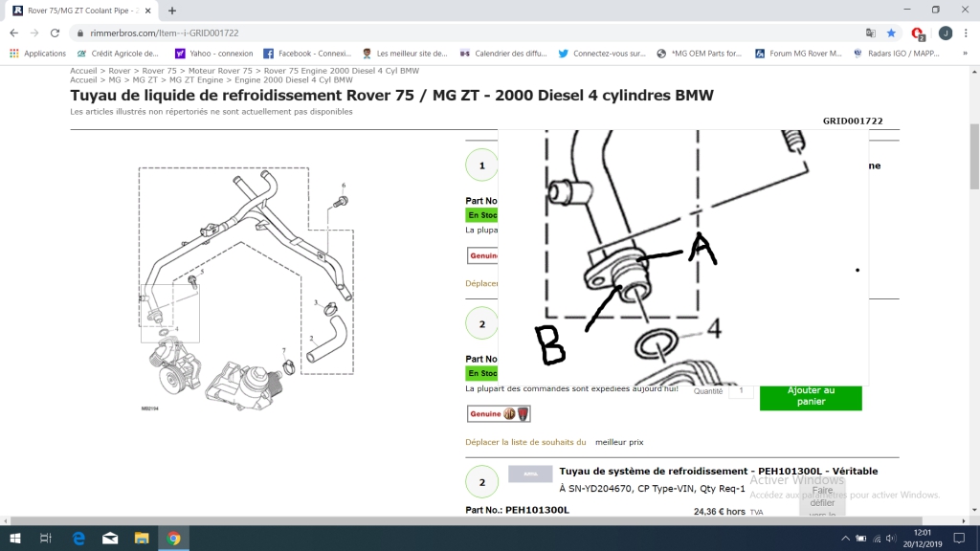Open the Yahoo - connexion bookmark
980x551 pixels.
click(x=214, y=54)
